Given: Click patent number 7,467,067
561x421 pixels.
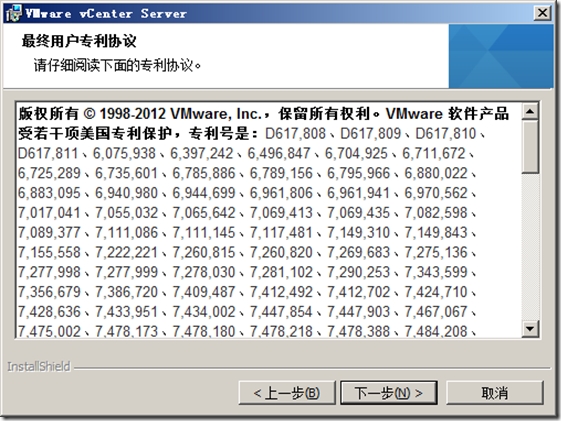Looking at the screenshot, I should tap(436, 312).
